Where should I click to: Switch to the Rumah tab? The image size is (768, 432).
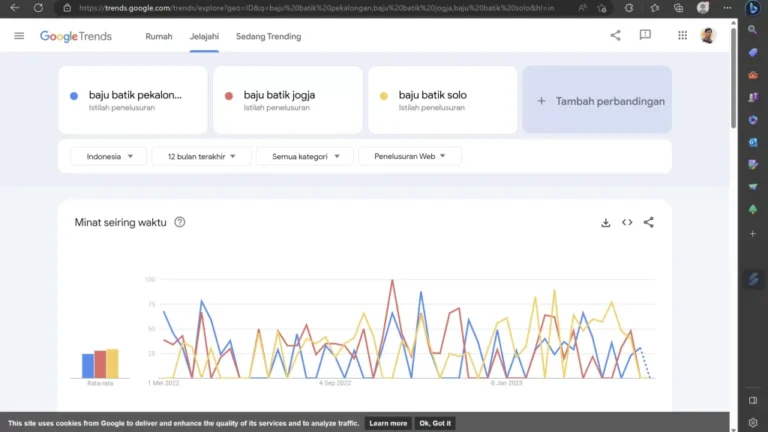point(159,37)
